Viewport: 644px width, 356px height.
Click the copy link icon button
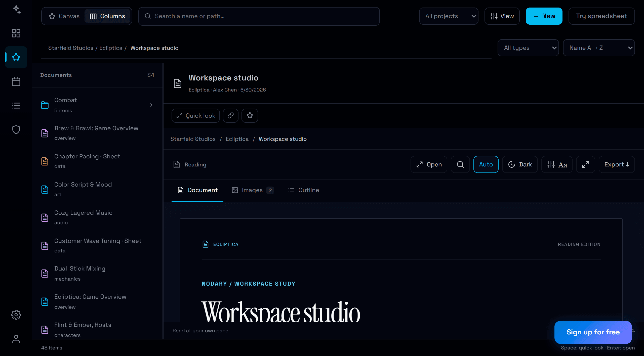tap(231, 116)
